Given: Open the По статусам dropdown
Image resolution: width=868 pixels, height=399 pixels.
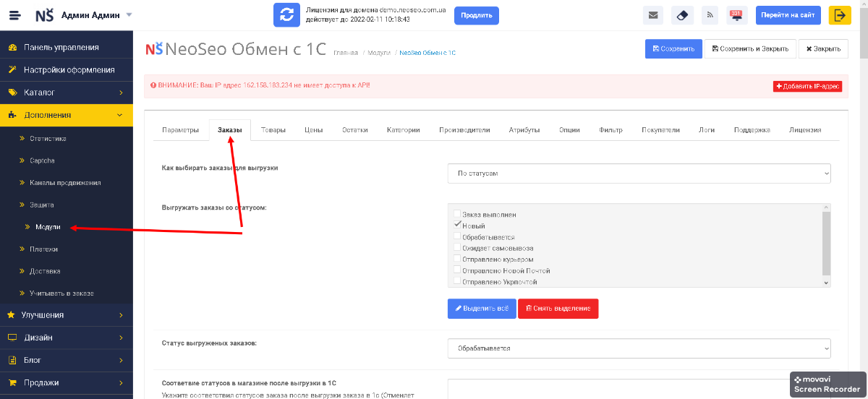Looking at the screenshot, I should [639, 173].
